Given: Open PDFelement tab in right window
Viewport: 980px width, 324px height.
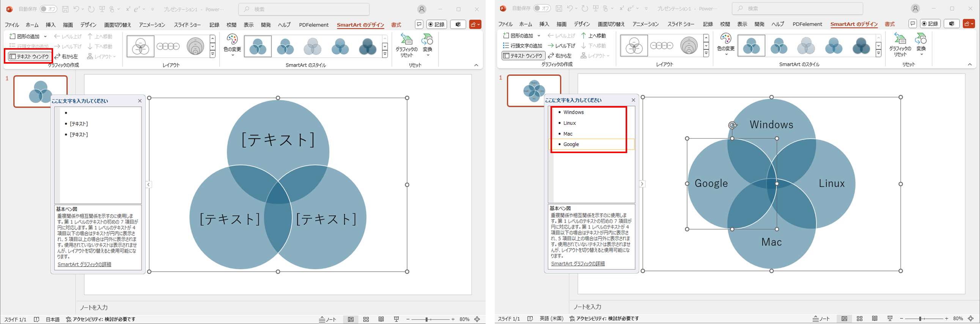Looking at the screenshot, I should pos(807,24).
